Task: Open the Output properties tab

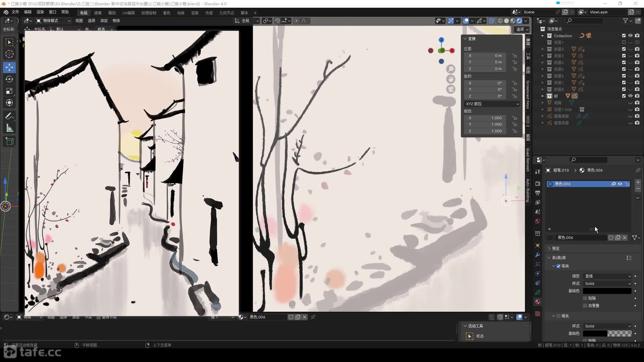Action: [538, 193]
